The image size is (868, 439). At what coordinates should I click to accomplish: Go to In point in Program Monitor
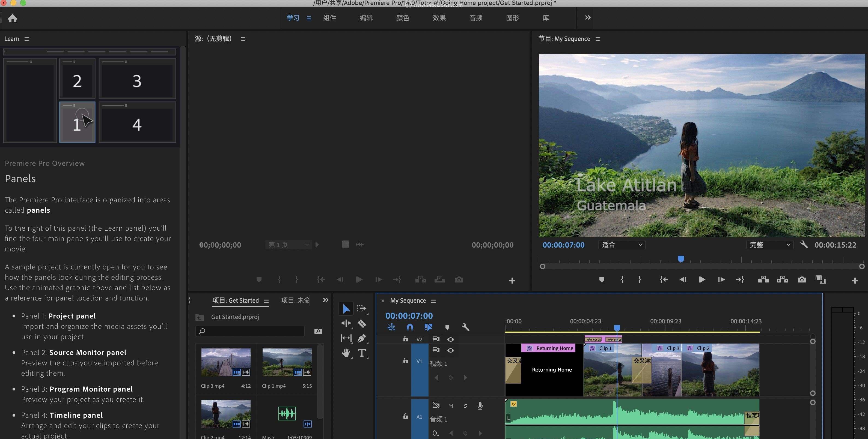(664, 279)
